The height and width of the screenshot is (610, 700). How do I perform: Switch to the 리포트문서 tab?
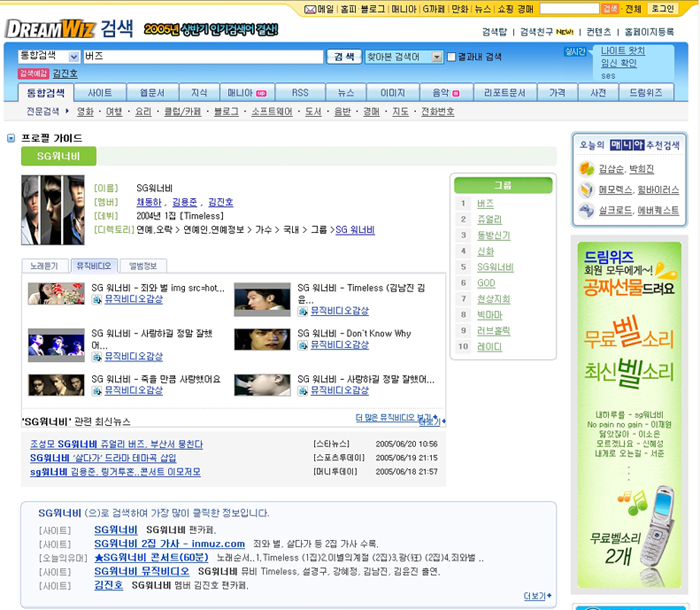click(505, 93)
